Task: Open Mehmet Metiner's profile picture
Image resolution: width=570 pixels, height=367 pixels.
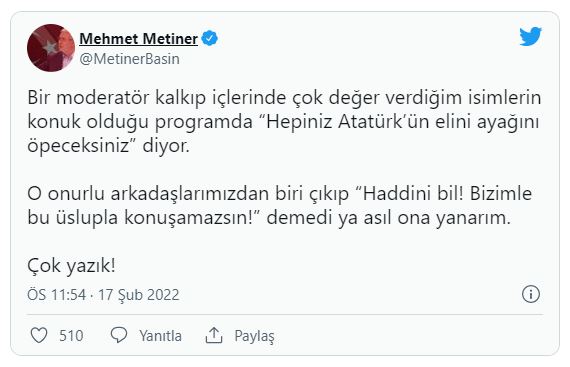Action: pos(51,48)
